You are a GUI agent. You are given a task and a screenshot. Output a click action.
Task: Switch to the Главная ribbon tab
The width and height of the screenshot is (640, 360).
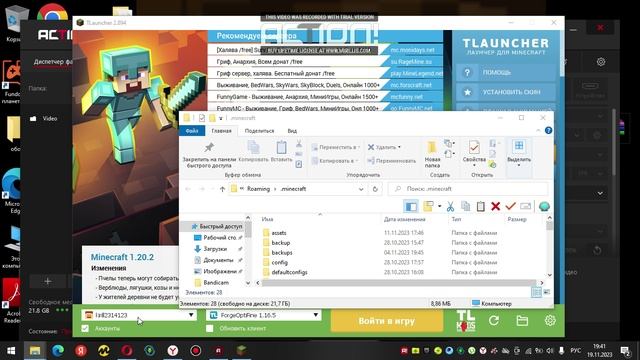[222, 131]
